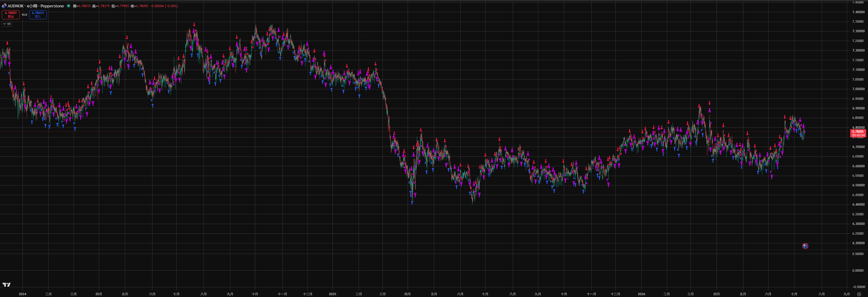Click the Australian flag event marker
Image resolution: width=868 pixels, height=297 pixels.
(x=805, y=246)
